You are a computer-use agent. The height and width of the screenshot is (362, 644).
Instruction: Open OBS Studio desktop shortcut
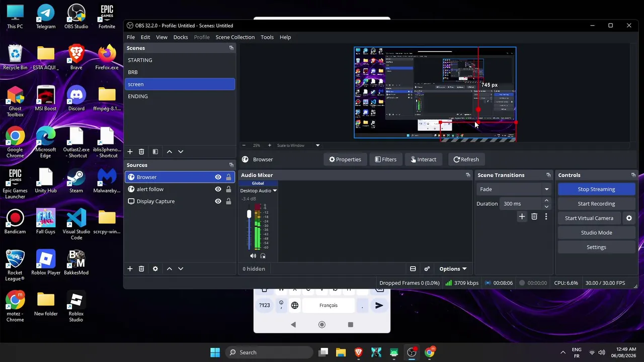click(76, 17)
